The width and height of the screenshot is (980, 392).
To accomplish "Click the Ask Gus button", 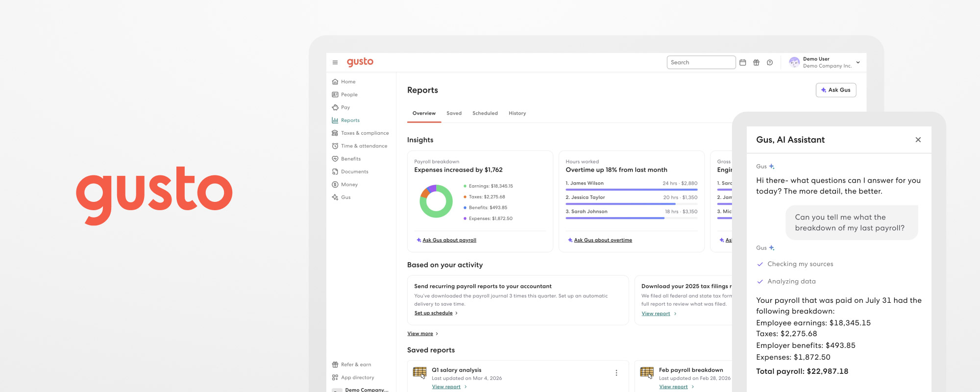I will 836,90.
